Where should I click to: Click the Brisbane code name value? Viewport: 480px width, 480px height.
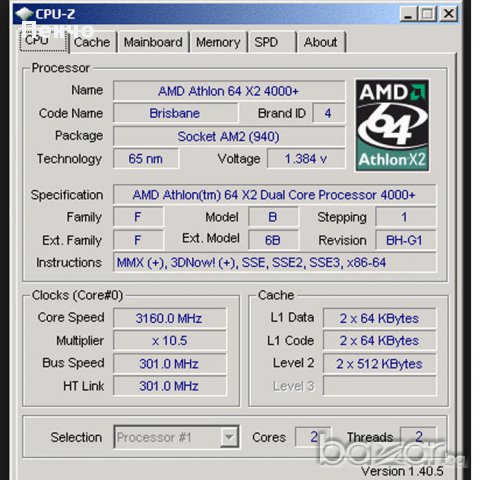coord(175,113)
